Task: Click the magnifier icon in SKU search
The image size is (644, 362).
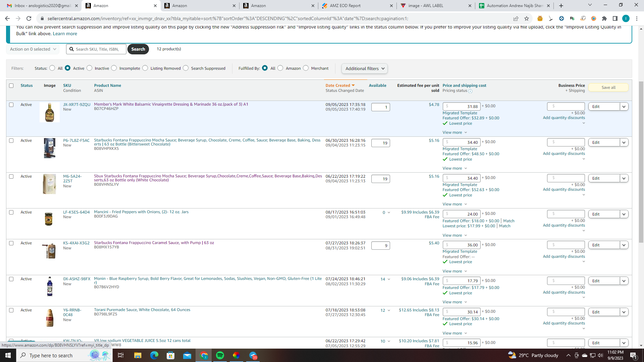Action: tap(71, 49)
